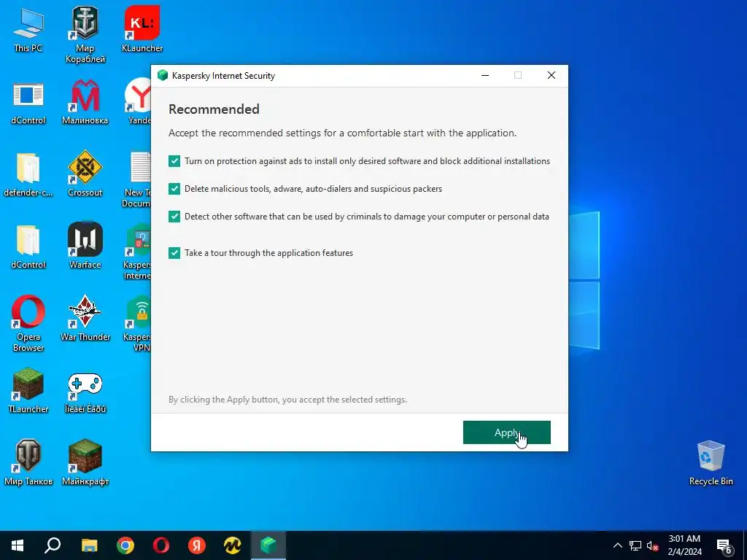Open clock and date in taskbar
The height and width of the screenshot is (560, 747).
pos(684,545)
